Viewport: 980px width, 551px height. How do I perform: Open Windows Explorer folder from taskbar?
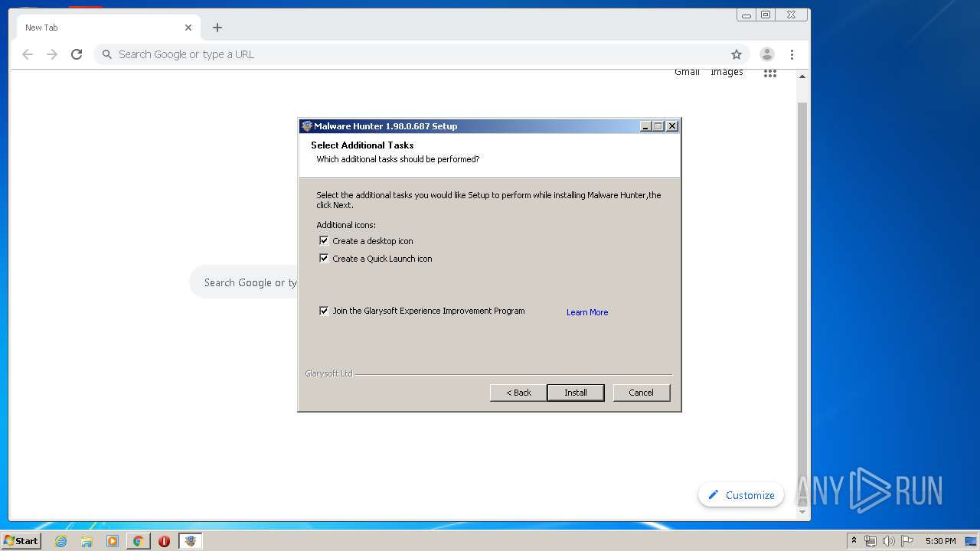[x=87, y=541]
